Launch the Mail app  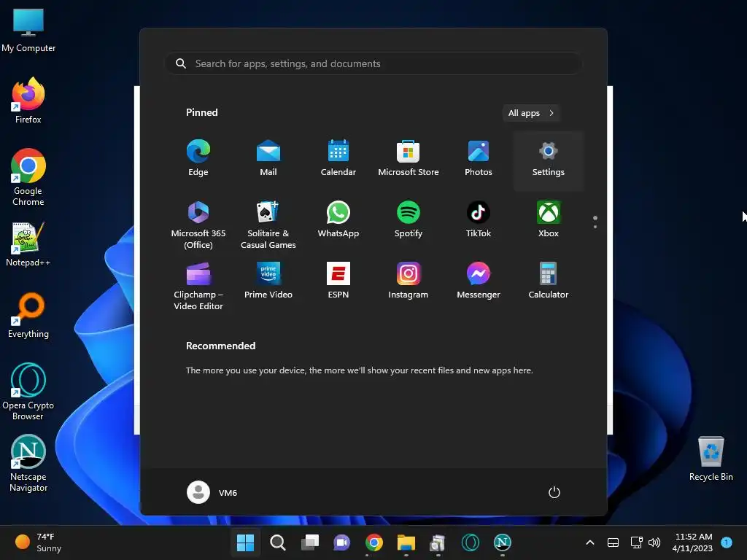268,158
